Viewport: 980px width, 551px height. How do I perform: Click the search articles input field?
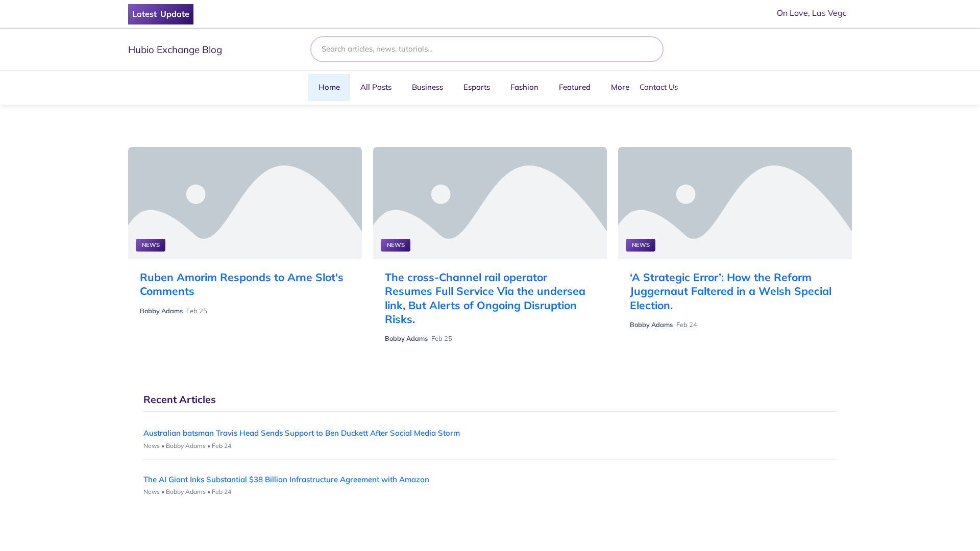(486, 49)
